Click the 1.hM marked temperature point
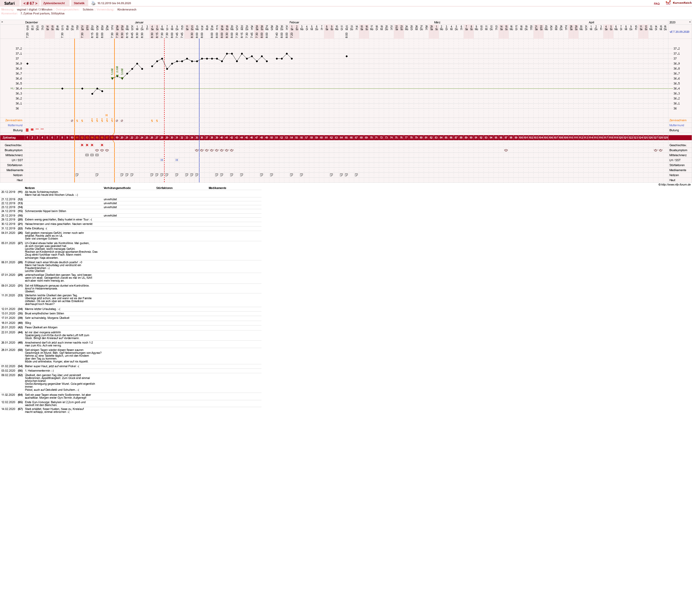692x616 pixels. 112,78
